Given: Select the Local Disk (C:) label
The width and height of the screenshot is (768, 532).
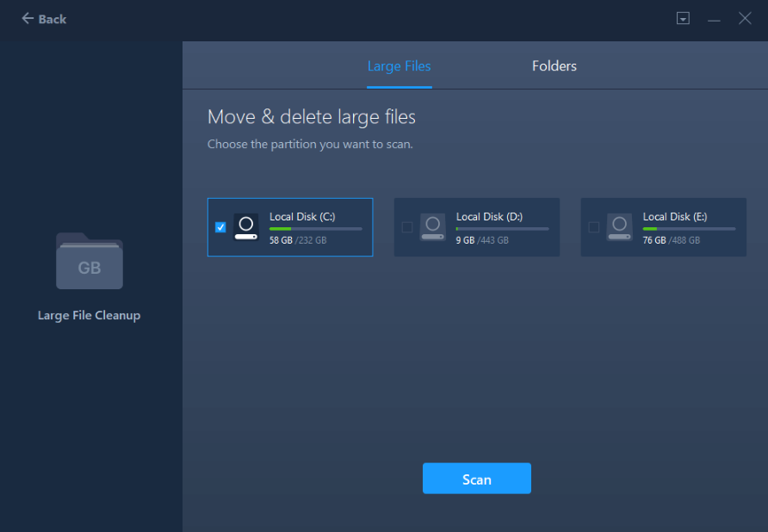Looking at the screenshot, I should (x=302, y=217).
